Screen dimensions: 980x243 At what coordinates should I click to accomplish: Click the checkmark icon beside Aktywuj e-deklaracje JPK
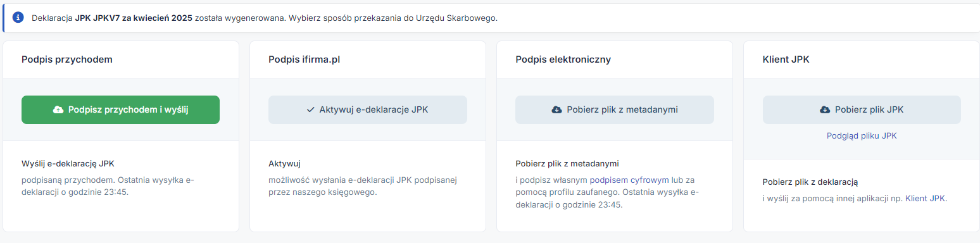point(310,109)
